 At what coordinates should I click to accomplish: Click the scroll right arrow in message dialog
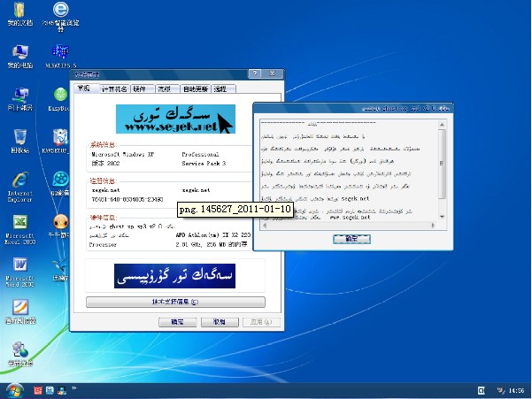click(x=433, y=225)
